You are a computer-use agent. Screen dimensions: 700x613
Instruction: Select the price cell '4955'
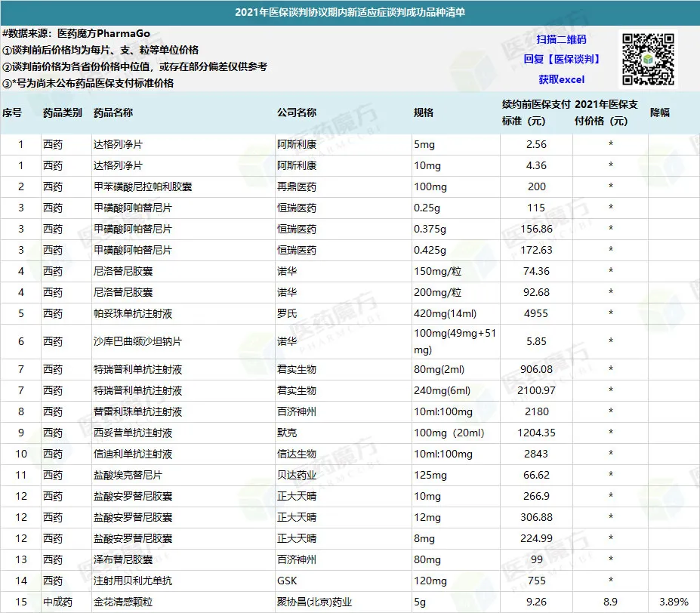click(536, 313)
